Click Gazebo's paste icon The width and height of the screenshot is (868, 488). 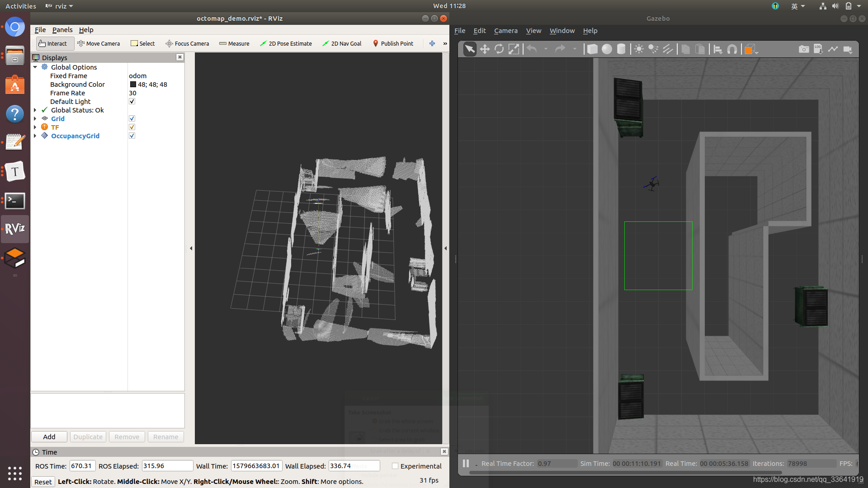[700, 49]
